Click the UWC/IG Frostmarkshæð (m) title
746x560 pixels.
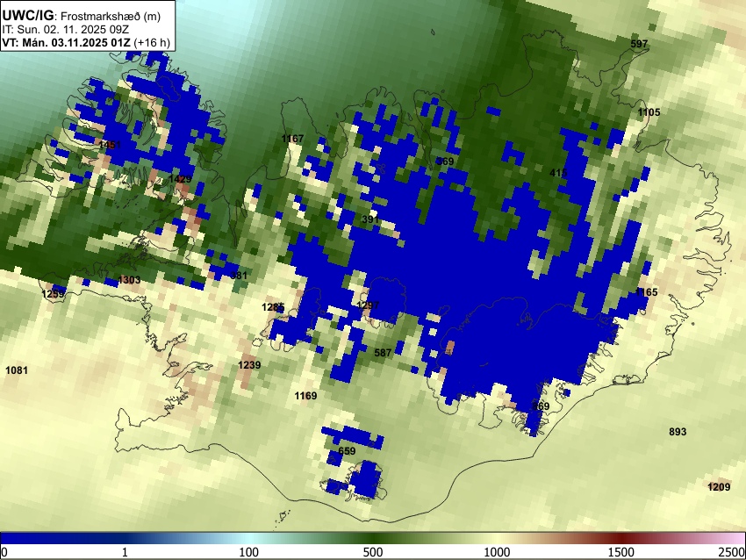click(x=82, y=16)
